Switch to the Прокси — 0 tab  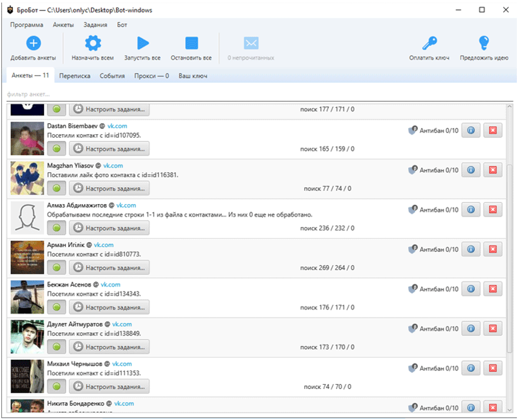[152, 76]
